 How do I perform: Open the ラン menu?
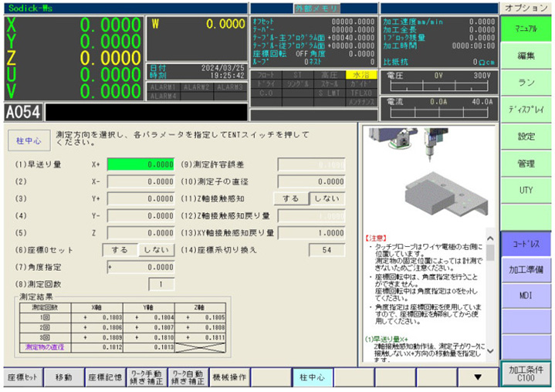(526, 83)
